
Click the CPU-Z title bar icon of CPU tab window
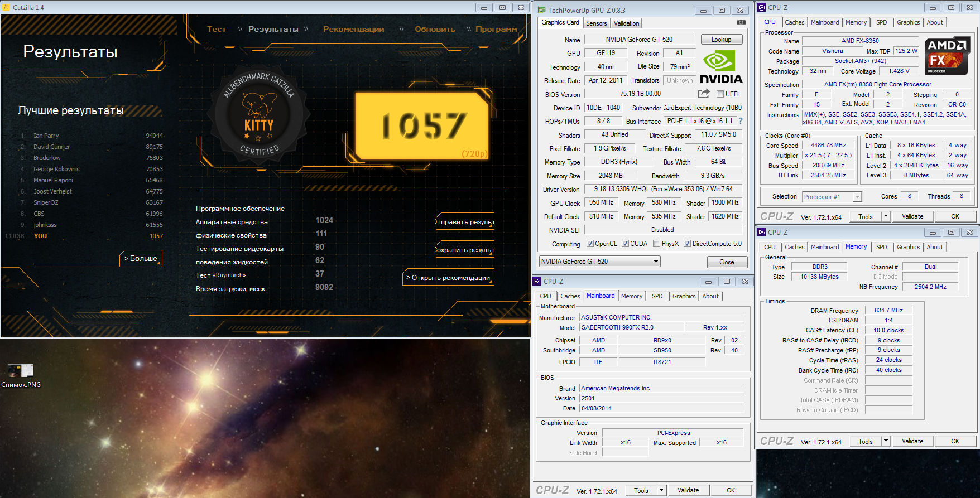coord(761,7)
